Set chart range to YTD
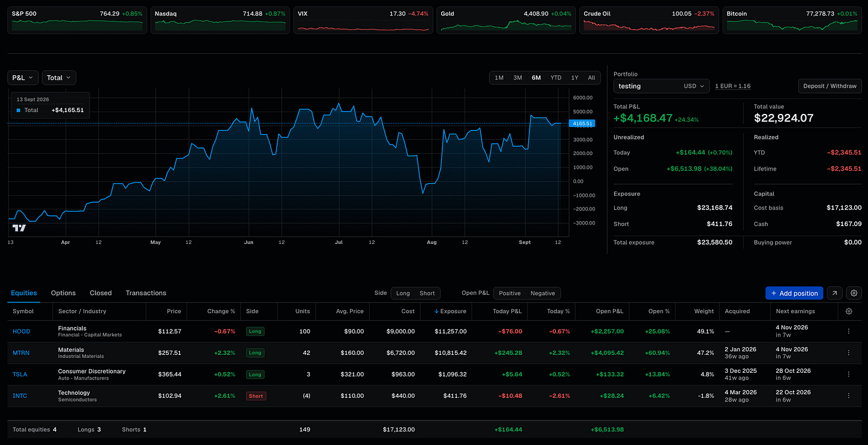This screenshot has height=445, width=868. click(556, 78)
